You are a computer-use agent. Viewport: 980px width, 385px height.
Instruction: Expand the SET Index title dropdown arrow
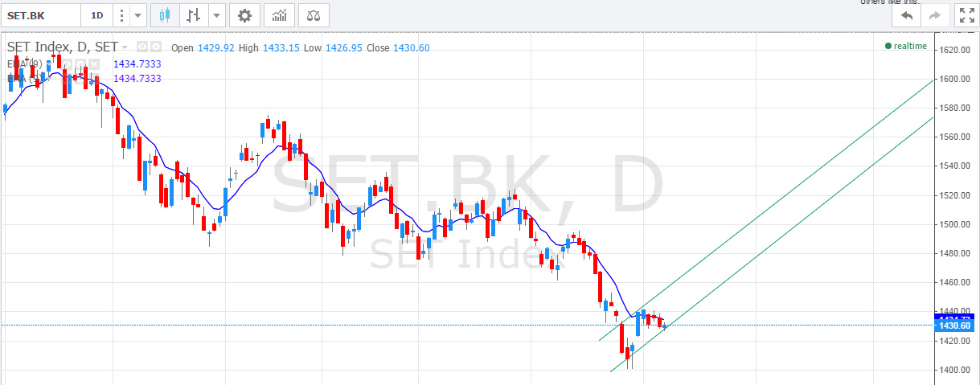[125, 47]
